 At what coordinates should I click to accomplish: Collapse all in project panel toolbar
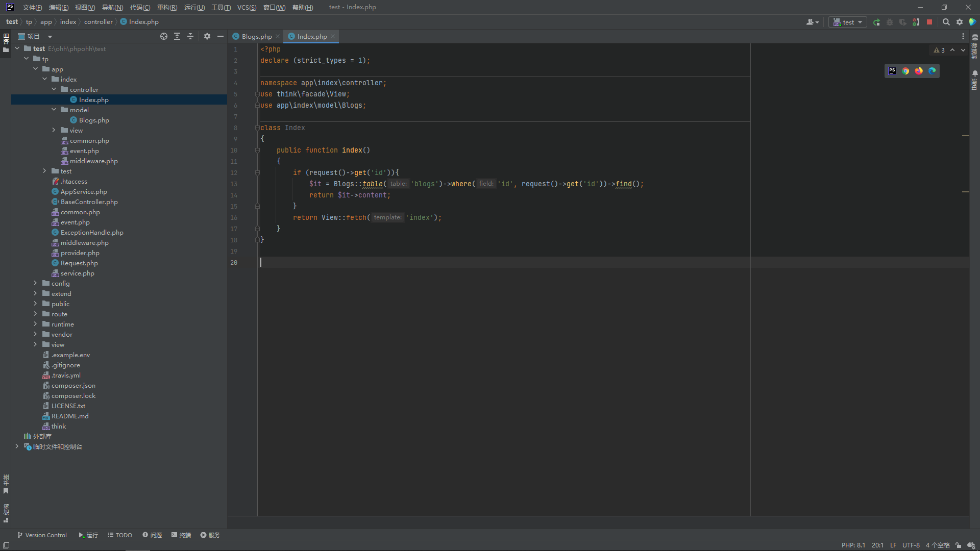click(x=190, y=37)
